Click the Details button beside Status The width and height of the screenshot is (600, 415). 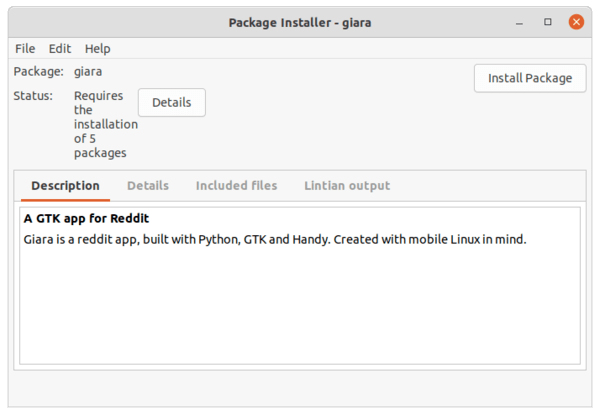click(172, 103)
